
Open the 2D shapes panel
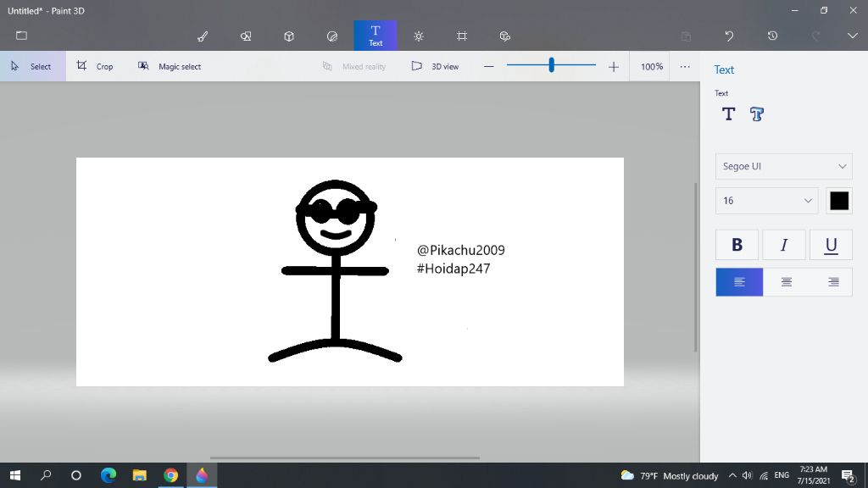coord(245,36)
